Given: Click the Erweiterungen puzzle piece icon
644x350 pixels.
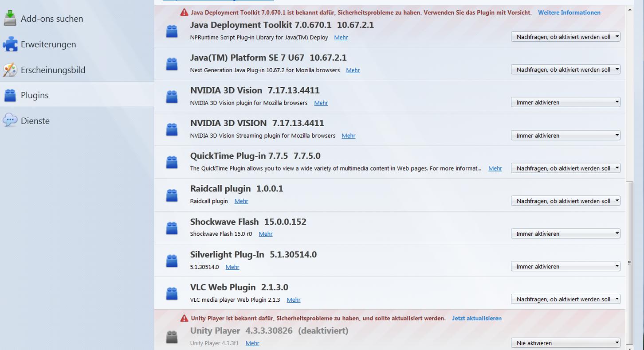Looking at the screenshot, I should coord(10,44).
